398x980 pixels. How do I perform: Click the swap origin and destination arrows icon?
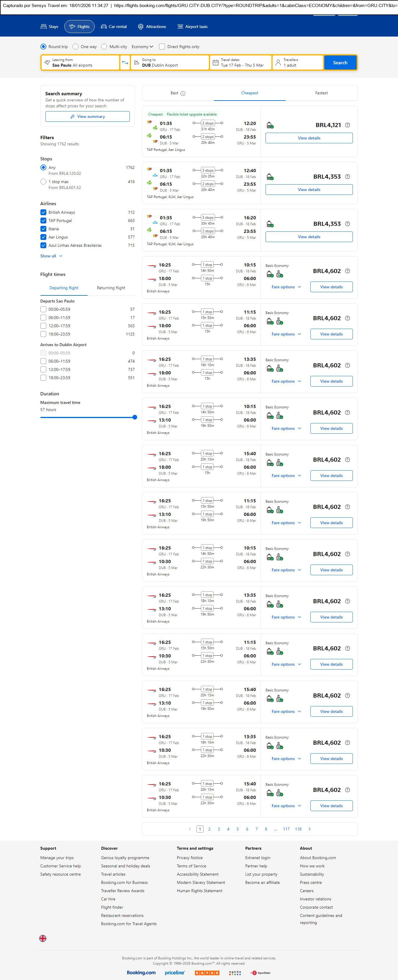[x=125, y=63]
